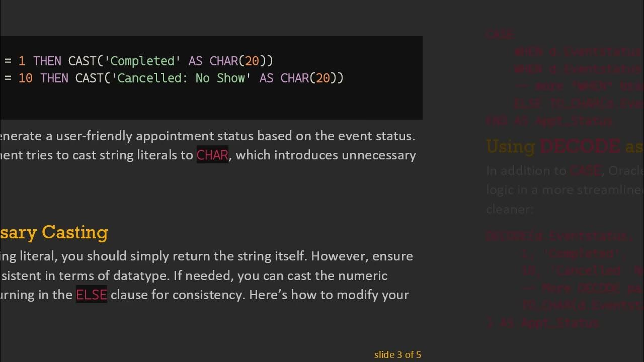Click the number 10 in the code
Image resolution: width=644 pixels, height=362 pixels.
[26, 78]
